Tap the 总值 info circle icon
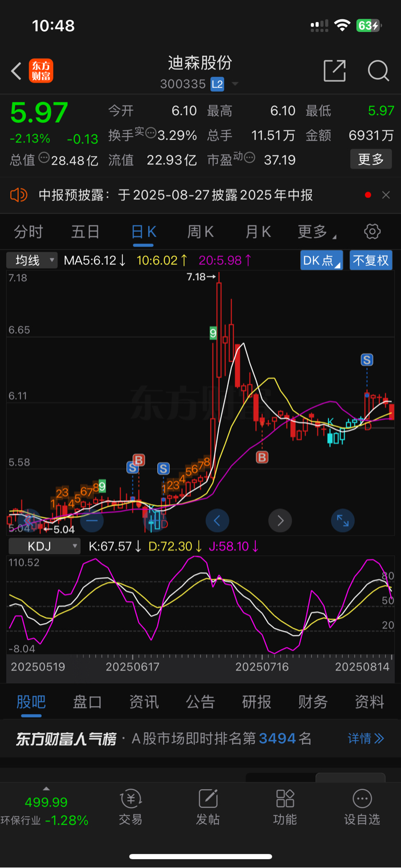The height and width of the screenshot is (868, 401). (x=43, y=158)
